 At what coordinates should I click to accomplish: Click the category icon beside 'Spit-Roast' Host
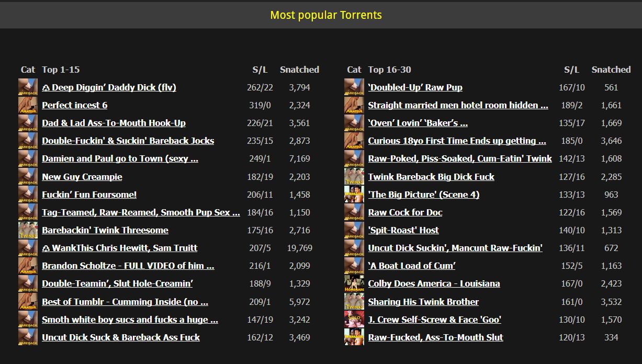pyautogui.click(x=354, y=230)
